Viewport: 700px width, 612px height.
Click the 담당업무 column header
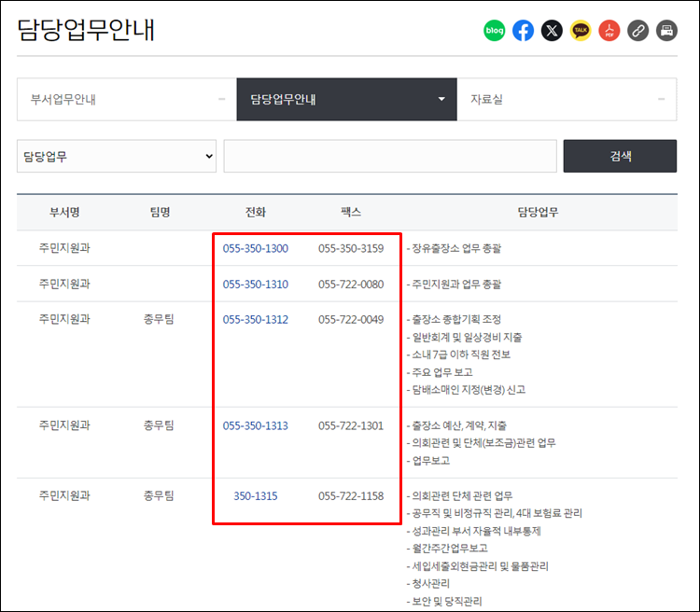[538, 212]
